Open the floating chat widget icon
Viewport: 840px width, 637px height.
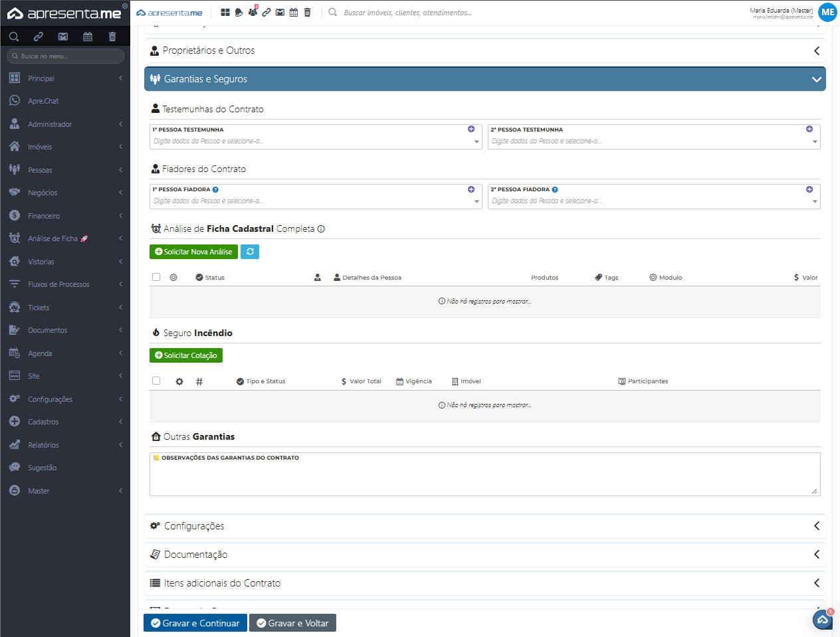coord(823,619)
